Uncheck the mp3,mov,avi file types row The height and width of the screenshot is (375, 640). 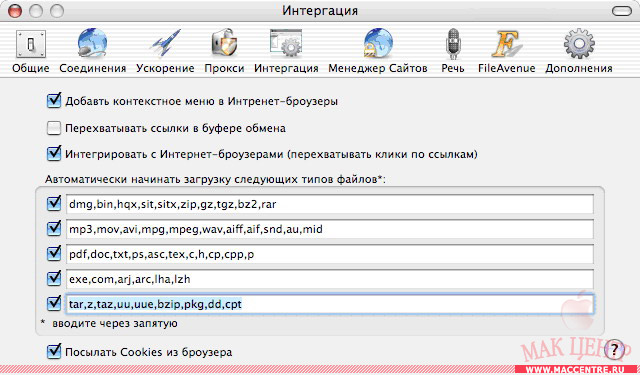54,229
